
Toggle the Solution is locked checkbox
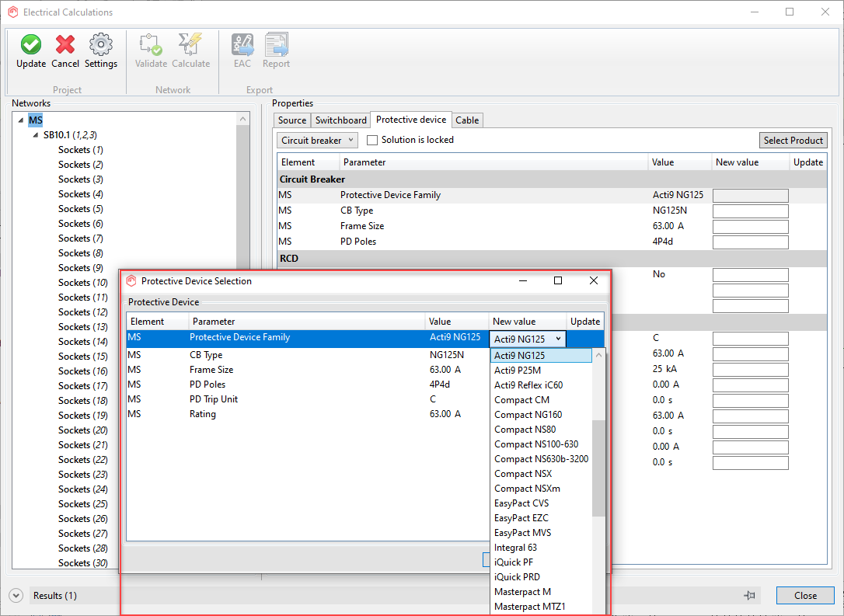coord(372,140)
